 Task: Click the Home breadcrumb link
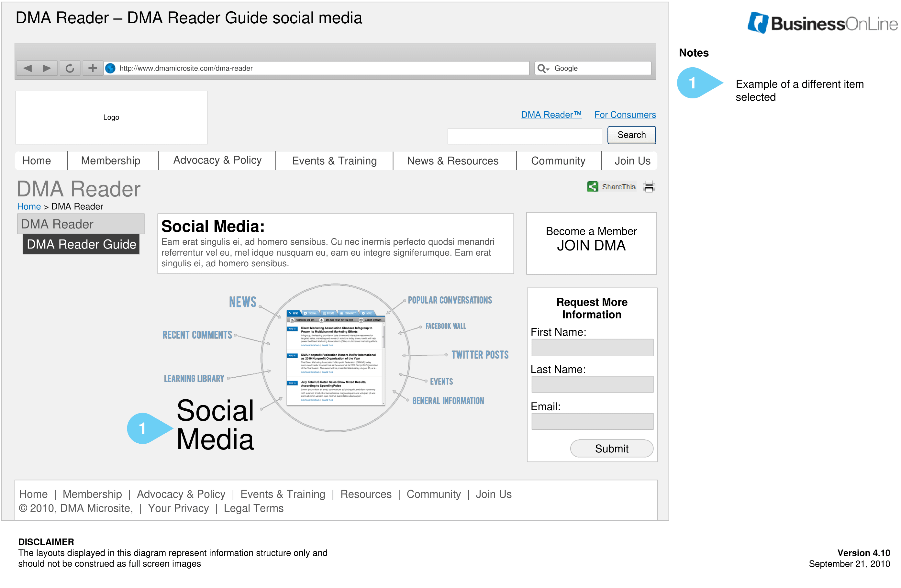(x=29, y=206)
